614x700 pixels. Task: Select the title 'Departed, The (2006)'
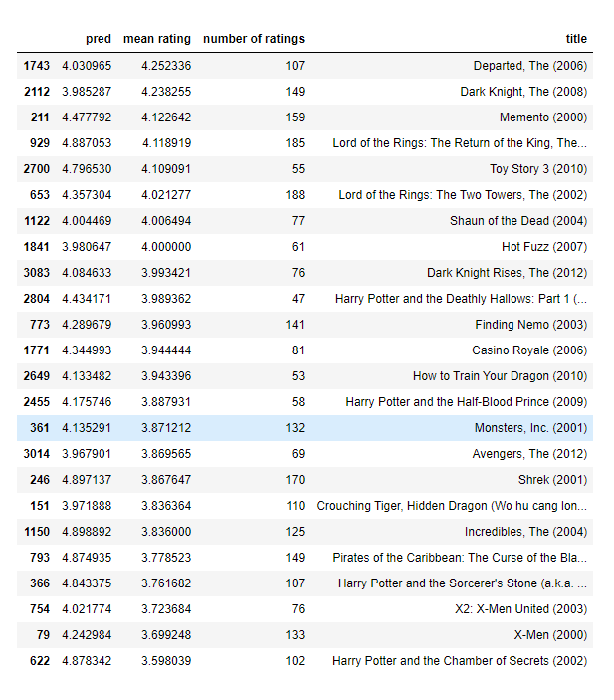530,66
